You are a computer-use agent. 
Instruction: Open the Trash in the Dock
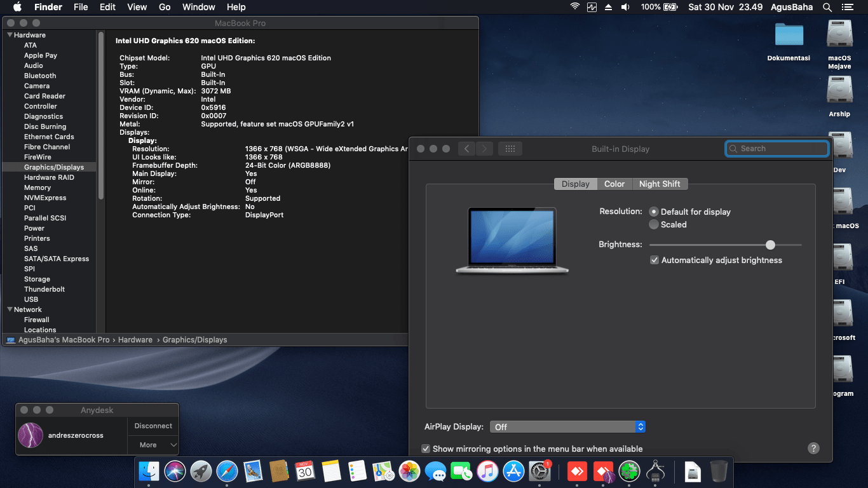[x=719, y=471]
